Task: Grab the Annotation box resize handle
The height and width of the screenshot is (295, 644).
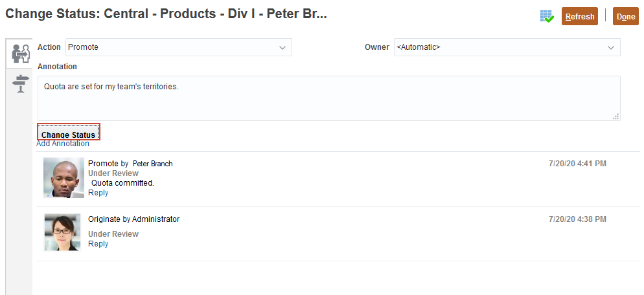Action: [x=615, y=116]
